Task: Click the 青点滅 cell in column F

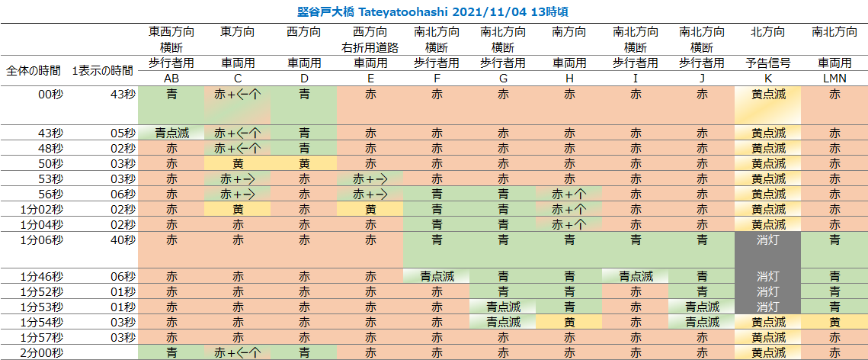Action: coord(436,276)
